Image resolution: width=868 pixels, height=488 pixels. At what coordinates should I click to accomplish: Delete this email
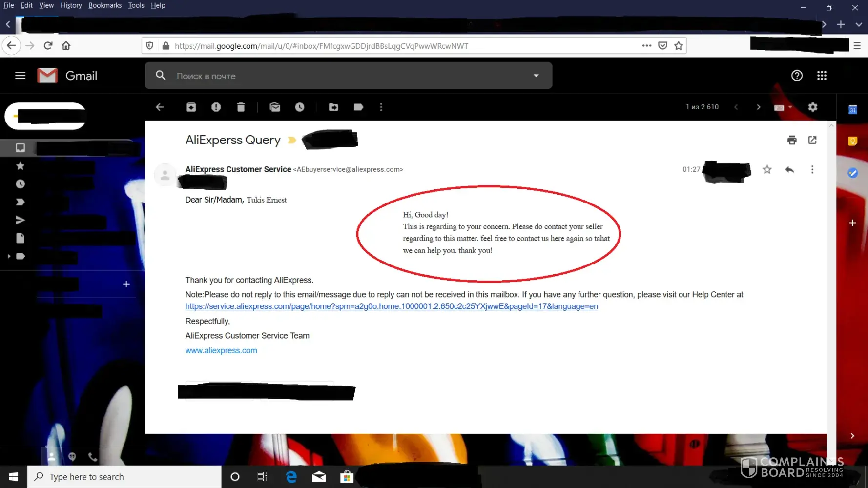click(x=241, y=107)
